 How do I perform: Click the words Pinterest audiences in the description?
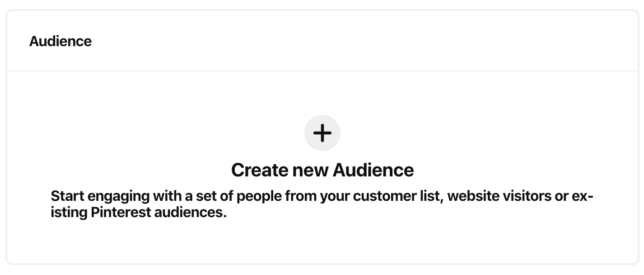pos(158,212)
